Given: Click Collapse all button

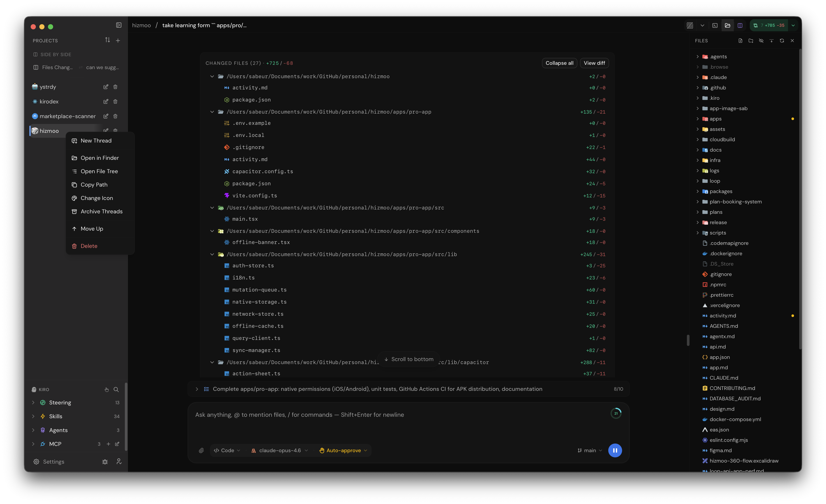Looking at the screenshot, I should (559, 63).
